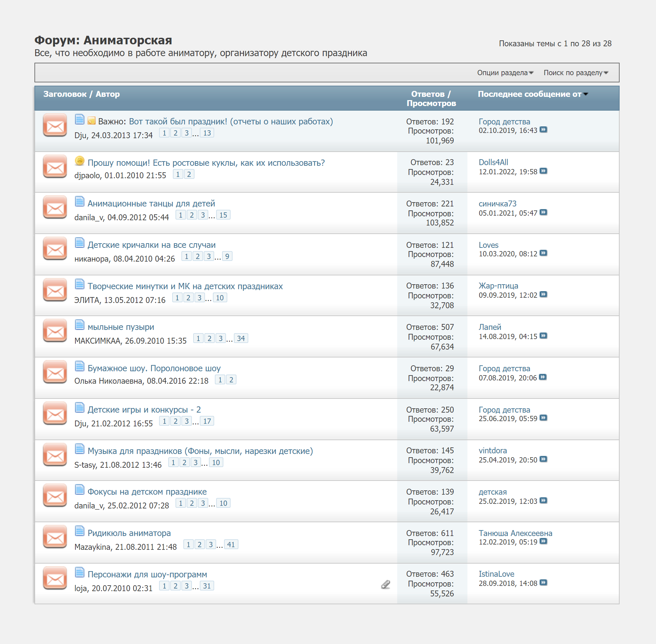Open profile of user Жар-птица
The width and height of the screenshot is (656, 644).
[x=498, y=286]
